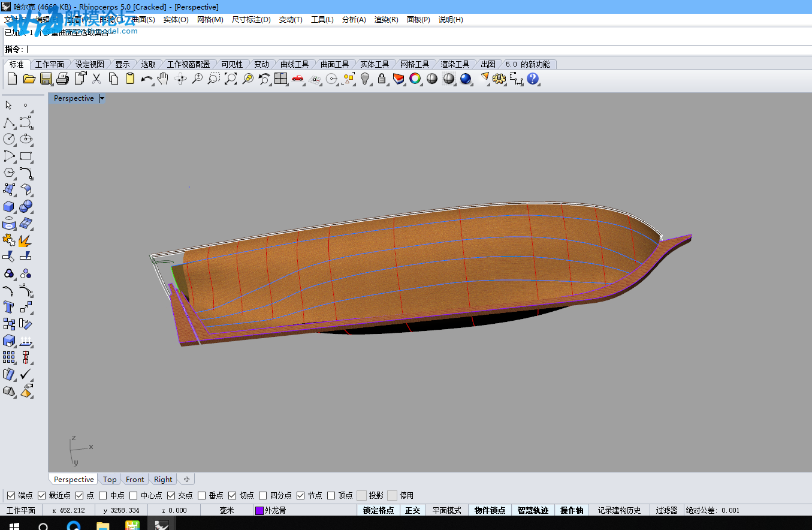Toggle 物件锁点 in status bar
Image resolution: width=812 pixels, height=530 pixels.
490,510
